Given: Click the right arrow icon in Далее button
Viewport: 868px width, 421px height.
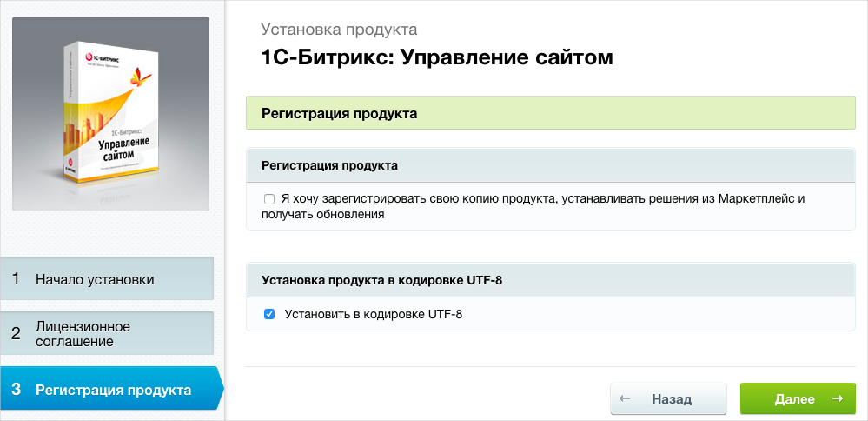Looking at the screenshot, I should tap(837, 399).
